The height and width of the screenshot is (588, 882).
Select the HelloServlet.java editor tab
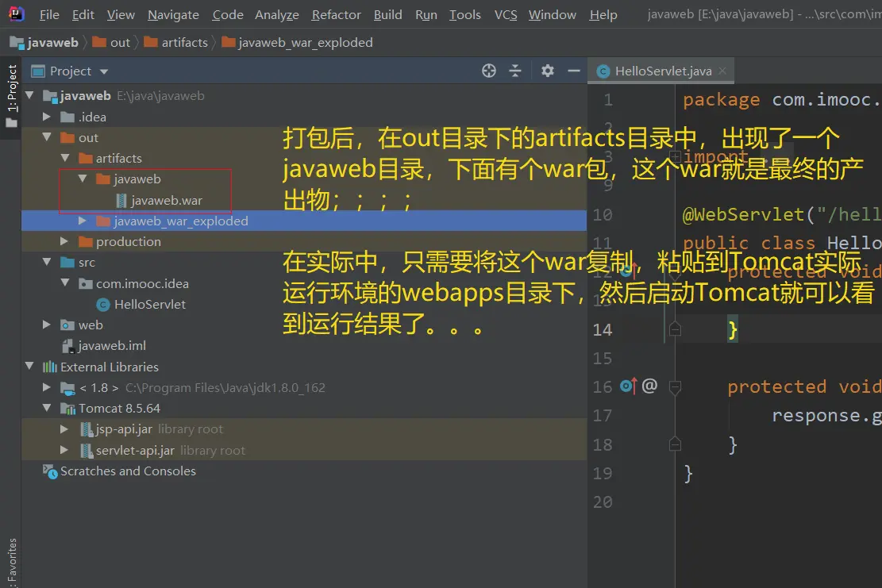pos(661,71)
